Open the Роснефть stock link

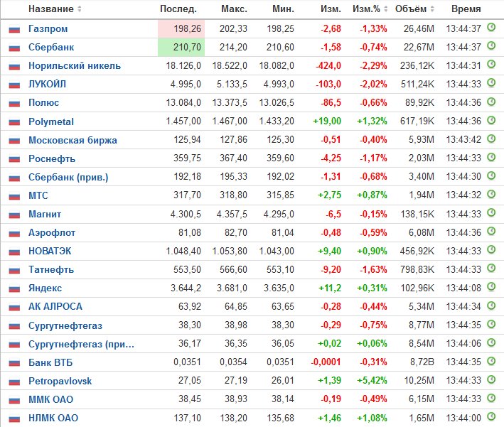pyautogui.click(x=52, y=158)
